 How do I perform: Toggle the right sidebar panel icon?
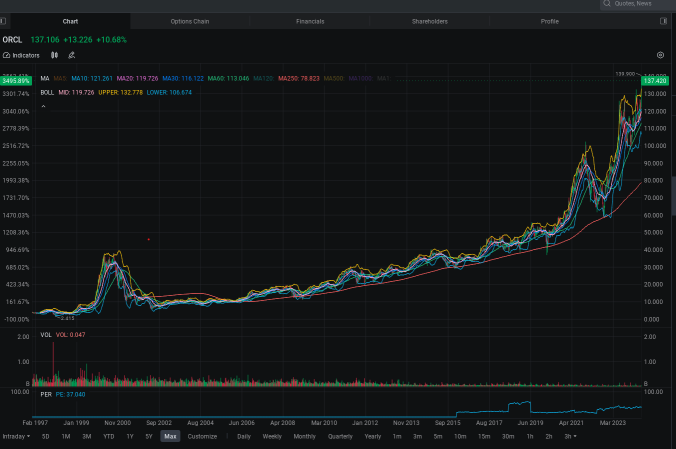(x=663, y=21)
